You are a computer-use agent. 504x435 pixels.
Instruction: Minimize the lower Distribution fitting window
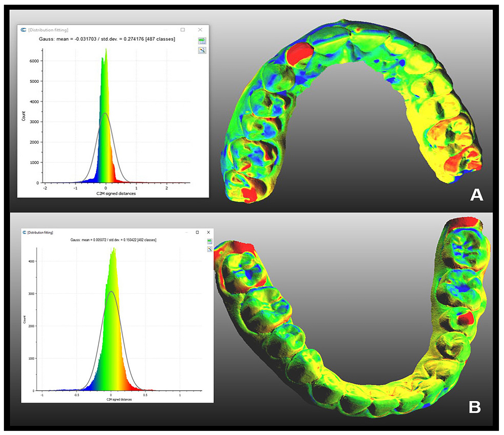pos(186,232)
